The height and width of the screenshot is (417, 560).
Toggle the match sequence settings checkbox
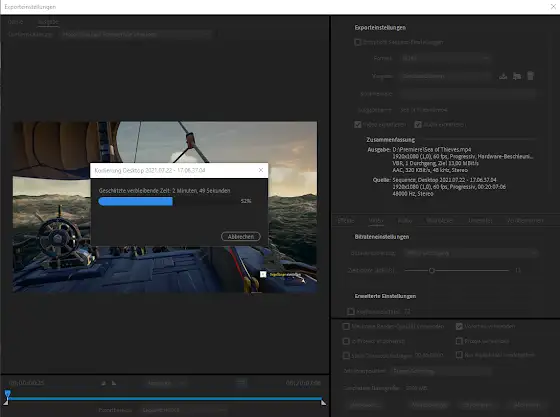pyautogui.click(x=358, y=42)
